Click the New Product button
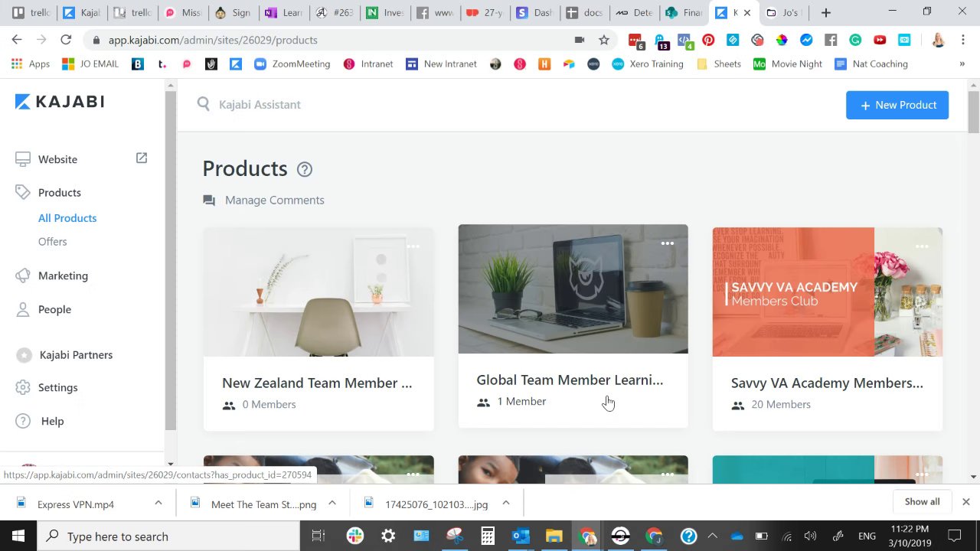Screen dimensions: 980x551 tap(897, 105)
